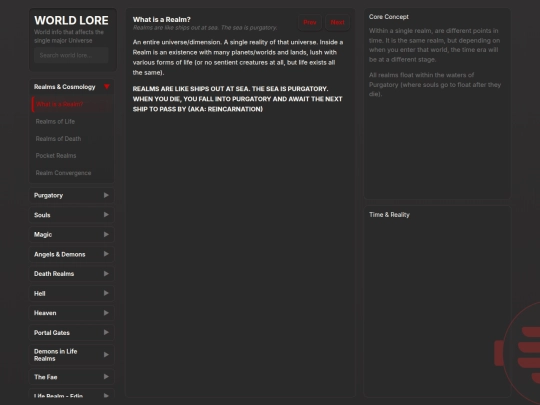Go to the previous lore page with Prev
Image resolution: width=540 pixels, height=405 pixels.
tap(310, 22)
